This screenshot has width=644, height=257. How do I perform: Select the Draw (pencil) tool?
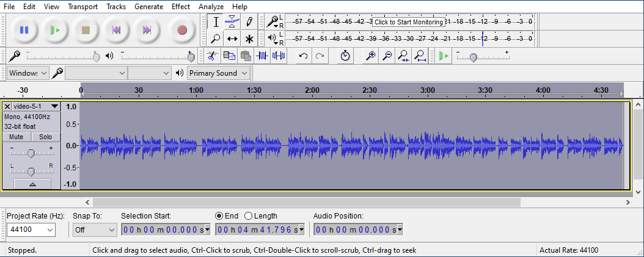pyautogui.click(x=249, y=22)
